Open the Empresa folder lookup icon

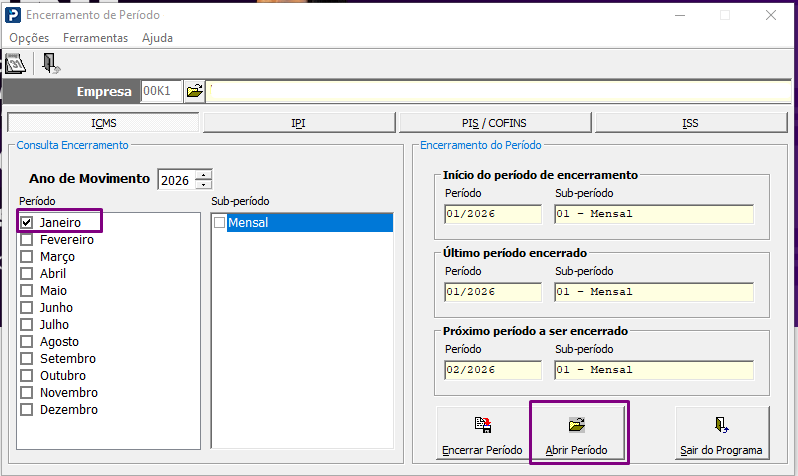[x=194, y=92]
